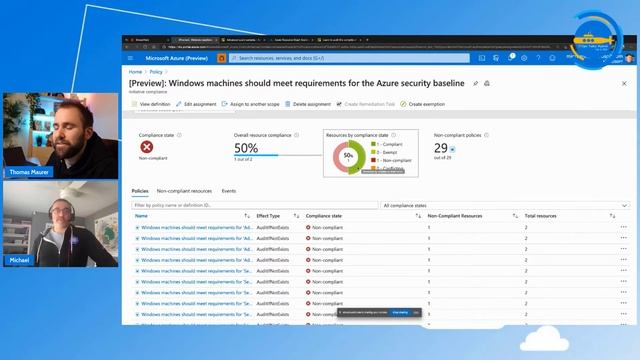
Task: Open the Azure portal hamburger menu
Action: tap(130, 58)
